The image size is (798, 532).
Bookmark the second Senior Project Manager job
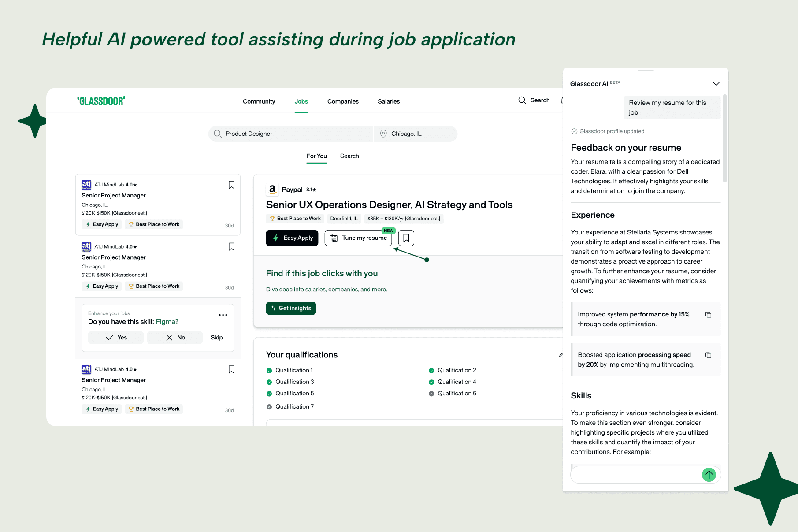click(231, 246)
